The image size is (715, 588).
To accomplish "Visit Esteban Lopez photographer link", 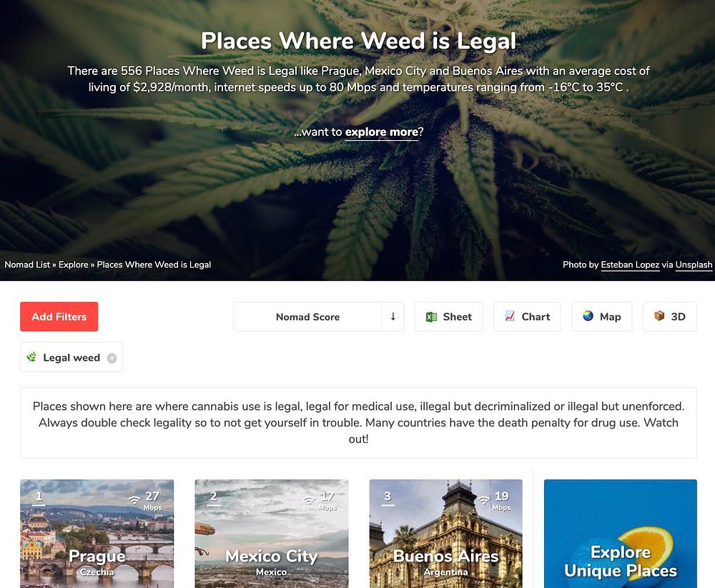I will coord(630,265).
